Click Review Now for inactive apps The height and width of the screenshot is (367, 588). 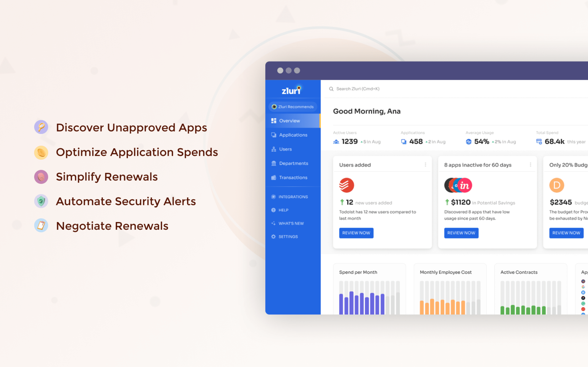coord(460,233)
